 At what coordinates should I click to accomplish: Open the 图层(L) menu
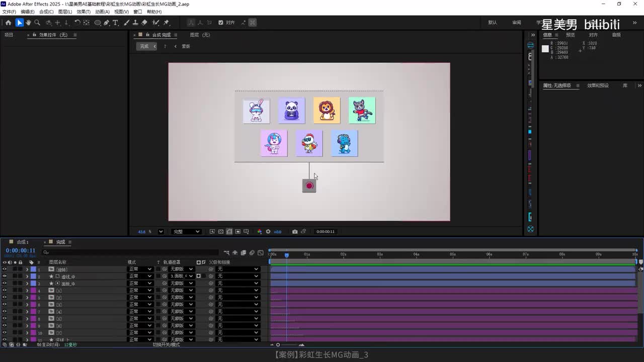(65, 12)
